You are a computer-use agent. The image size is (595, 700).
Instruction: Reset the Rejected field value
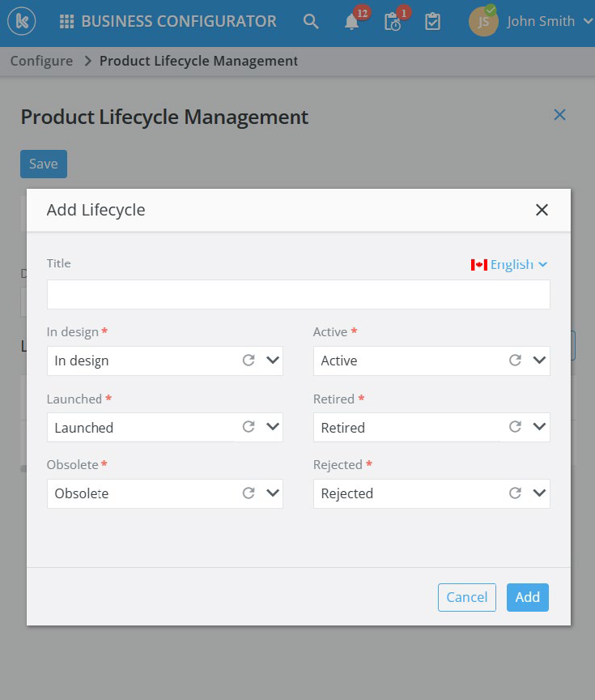click(x=515, y=493)
